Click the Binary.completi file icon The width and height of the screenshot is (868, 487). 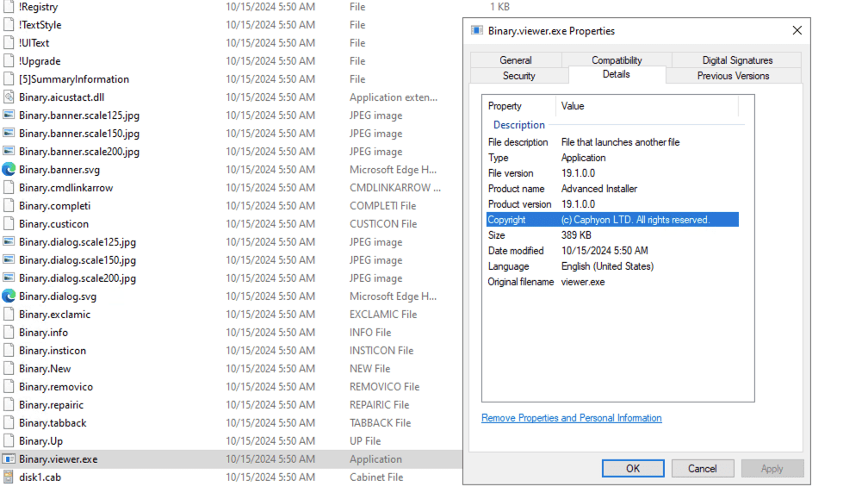click(9, 205)
